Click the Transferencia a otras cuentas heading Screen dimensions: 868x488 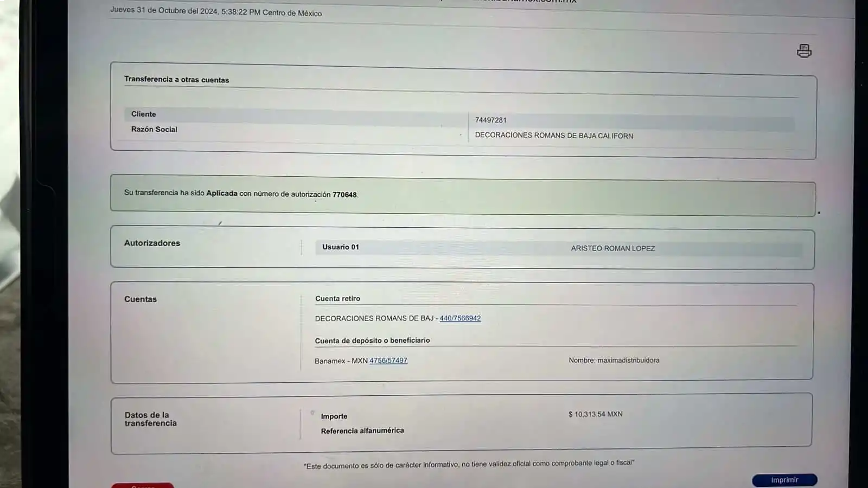176,79
